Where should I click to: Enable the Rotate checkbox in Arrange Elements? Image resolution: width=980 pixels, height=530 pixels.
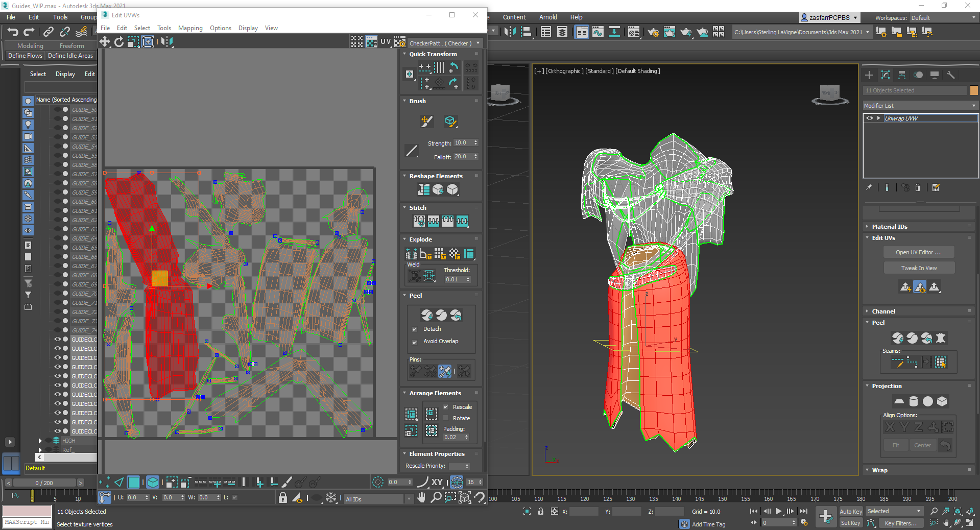point(446,418)
